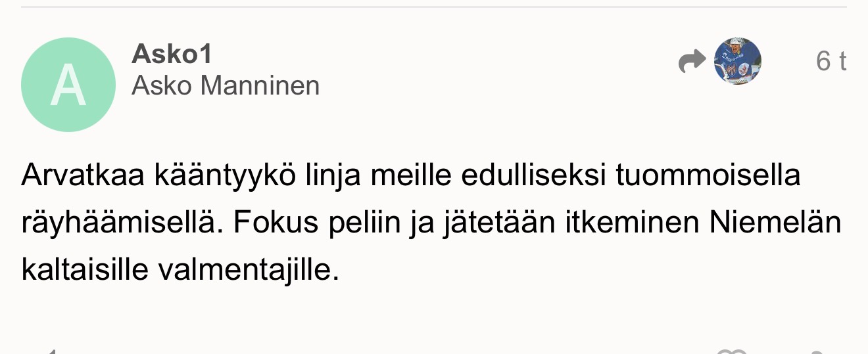Click the name Asko Manninen
This screenshot has width=868, height=354.
226,85
